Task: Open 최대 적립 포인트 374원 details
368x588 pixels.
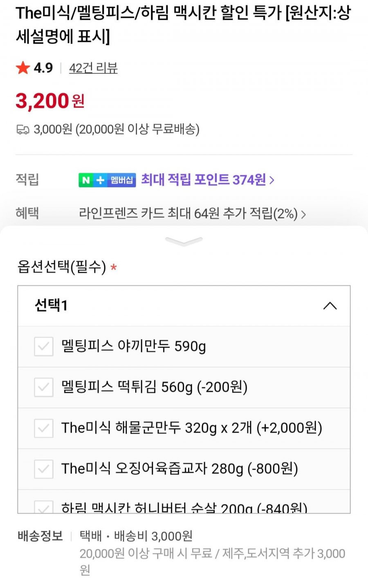Action: tap(207, 180)
